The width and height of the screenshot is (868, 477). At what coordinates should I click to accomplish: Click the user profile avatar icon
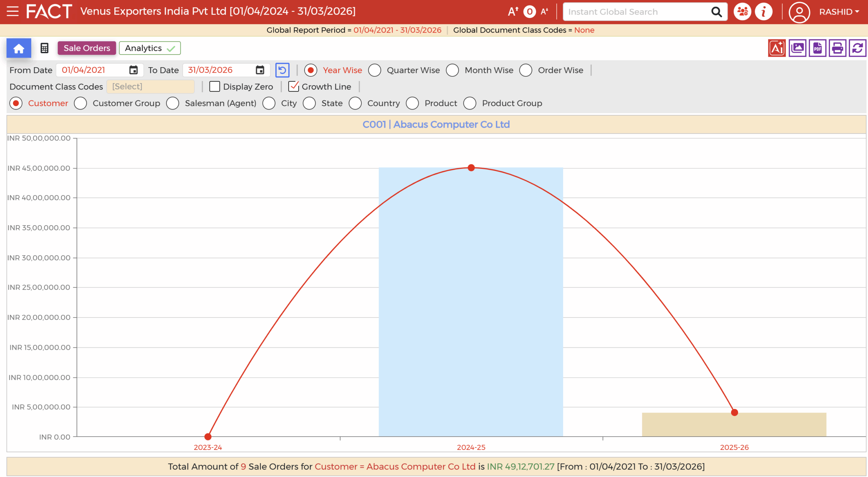799,12
